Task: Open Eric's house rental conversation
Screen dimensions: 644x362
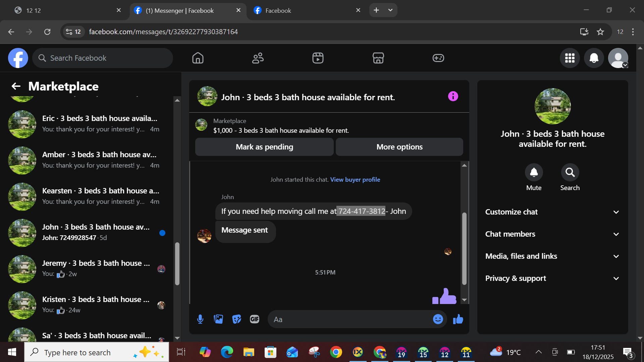Action: 87,124
